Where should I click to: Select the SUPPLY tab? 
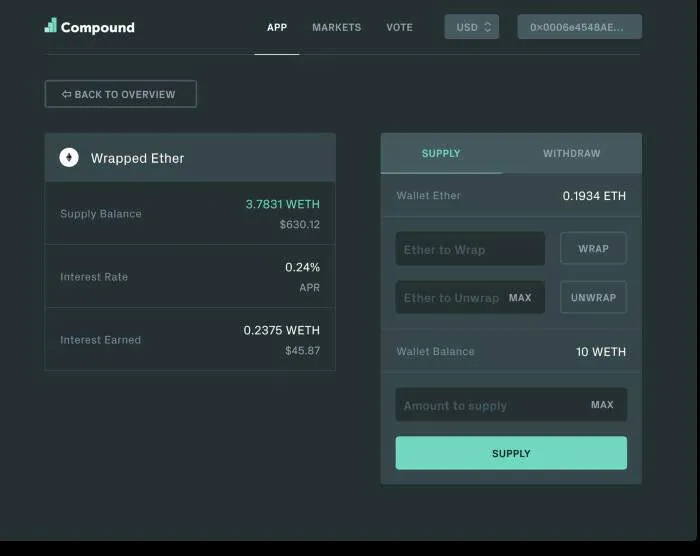coord(441,154)
